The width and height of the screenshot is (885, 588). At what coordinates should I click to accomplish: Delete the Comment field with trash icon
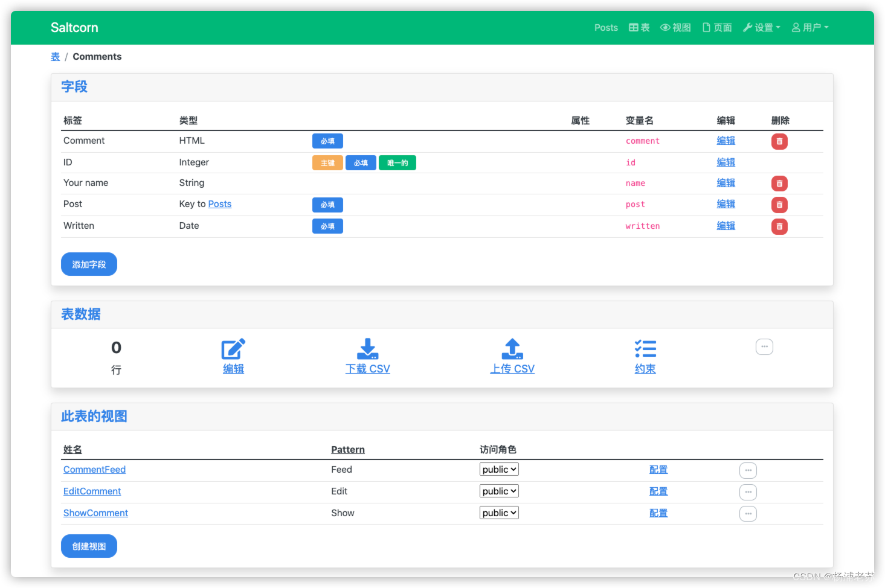(x=779, y=141)
